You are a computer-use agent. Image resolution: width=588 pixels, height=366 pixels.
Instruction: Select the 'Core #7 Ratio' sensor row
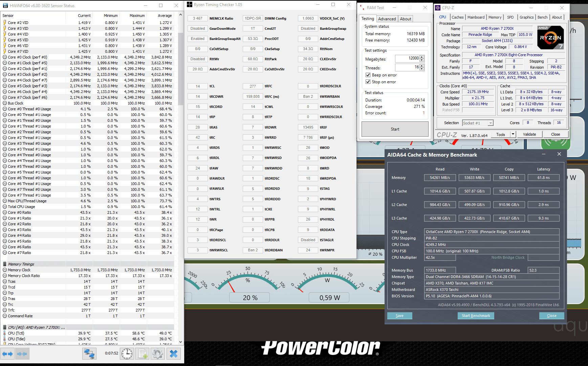(87, 253)
